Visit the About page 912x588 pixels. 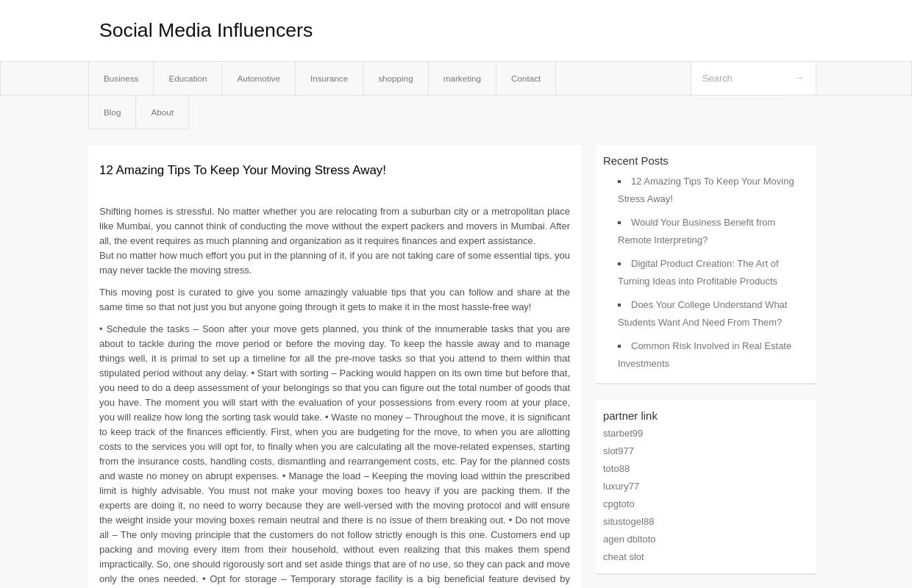click(x=162, y=112)
